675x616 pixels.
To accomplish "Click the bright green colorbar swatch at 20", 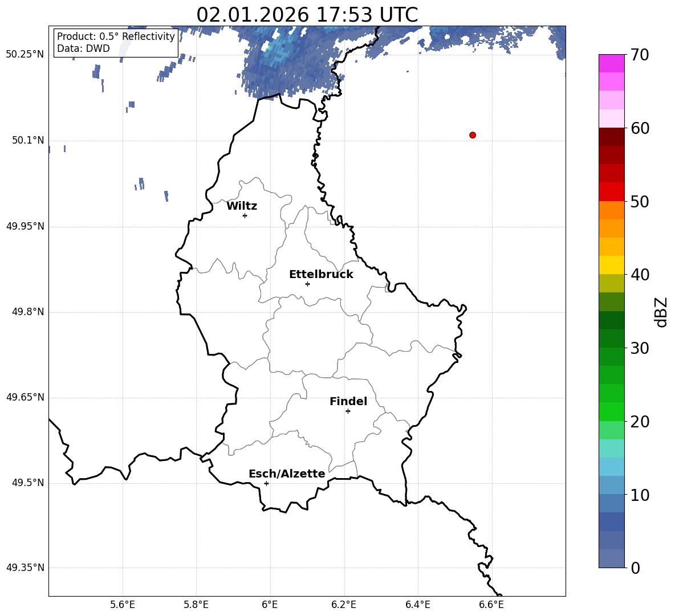I will [x=612, y=411].
